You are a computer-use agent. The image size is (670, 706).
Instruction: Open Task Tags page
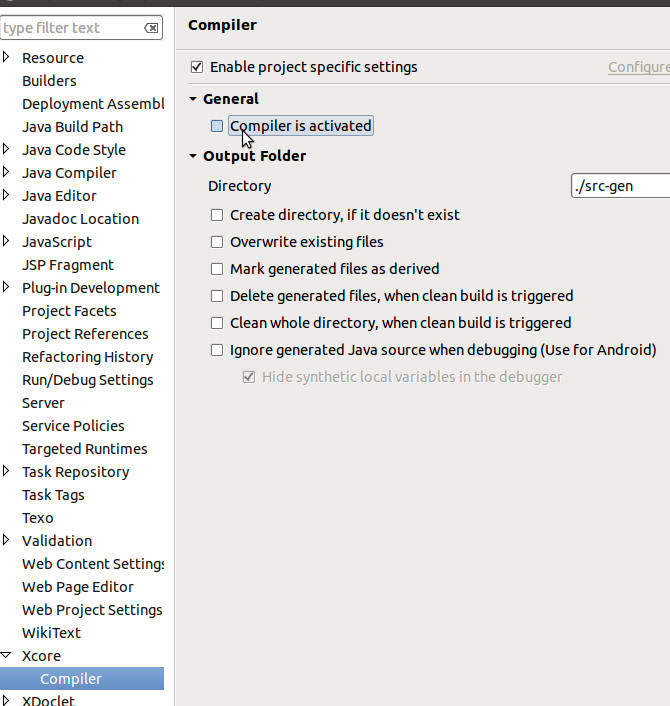(x=53, y=495)
